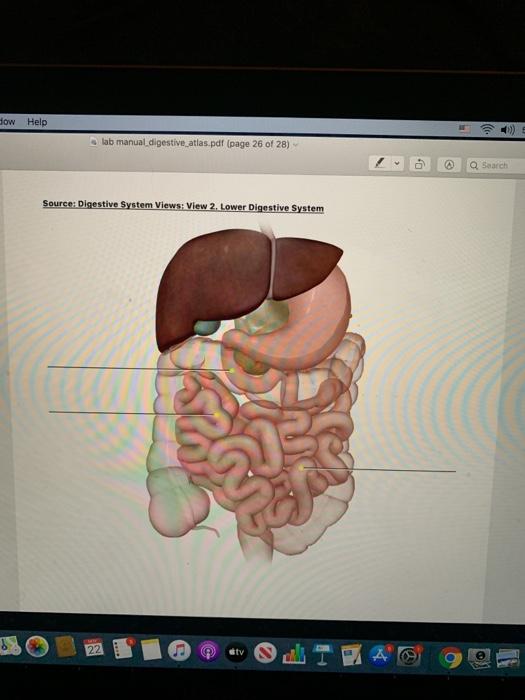The image size is (525, 700).
Task: Open Notes from the dock
Action: tap(151, 650)
